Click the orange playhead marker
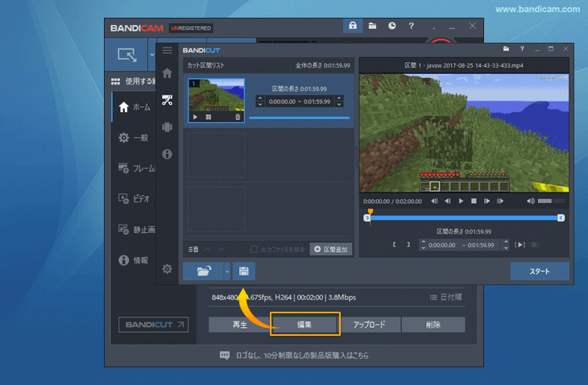The image size is (588, 385). coord(371,212)
